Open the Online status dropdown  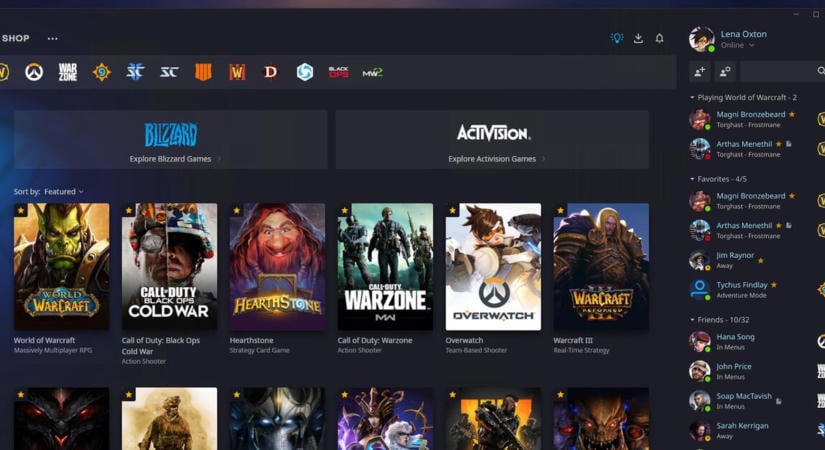738,45
